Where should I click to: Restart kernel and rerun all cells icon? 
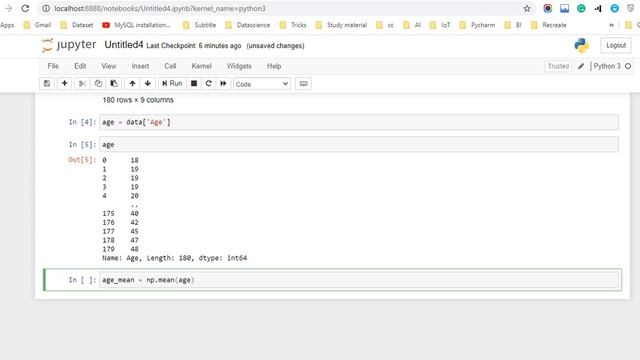coord(223,84)
